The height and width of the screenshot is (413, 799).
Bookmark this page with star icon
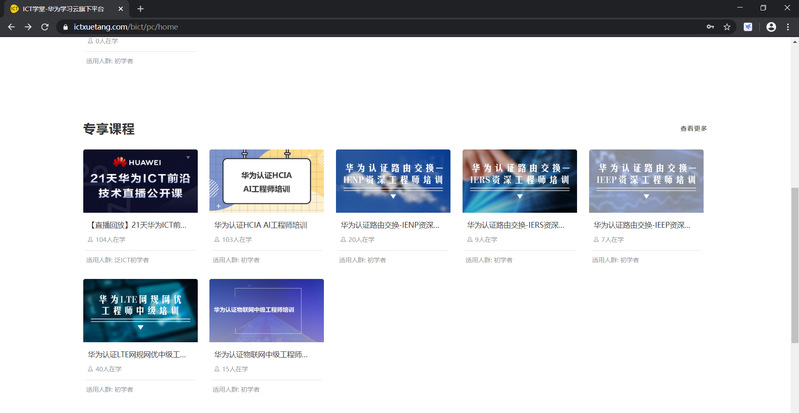tap(727, 27)
